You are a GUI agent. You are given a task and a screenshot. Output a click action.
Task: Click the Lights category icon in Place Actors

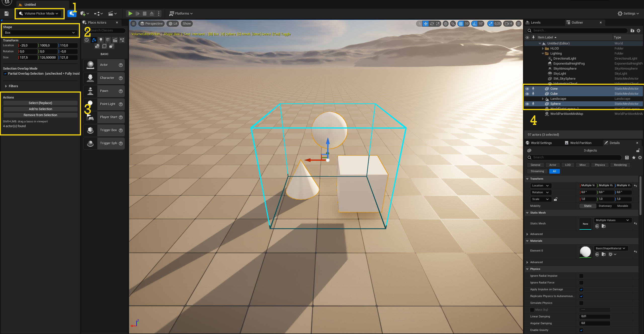pyautogui.click(x=101, y=40)
